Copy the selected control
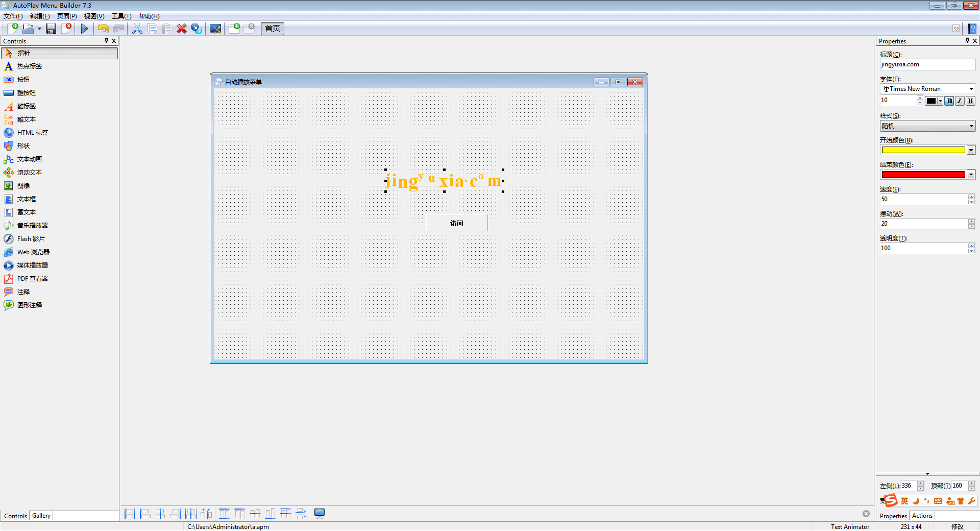This screenshot has height=531, width=980. click(x=152, y=29)
